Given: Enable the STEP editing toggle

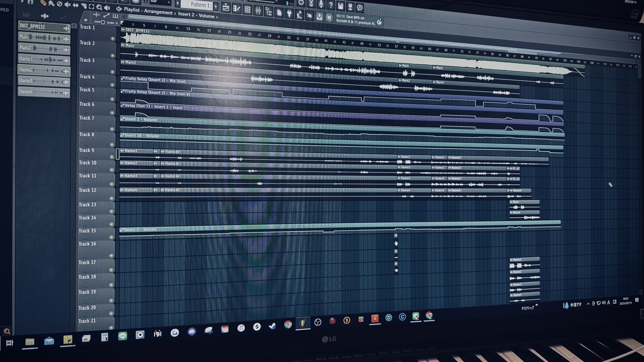Looking at the screenshot, I should tap(103, 22).
